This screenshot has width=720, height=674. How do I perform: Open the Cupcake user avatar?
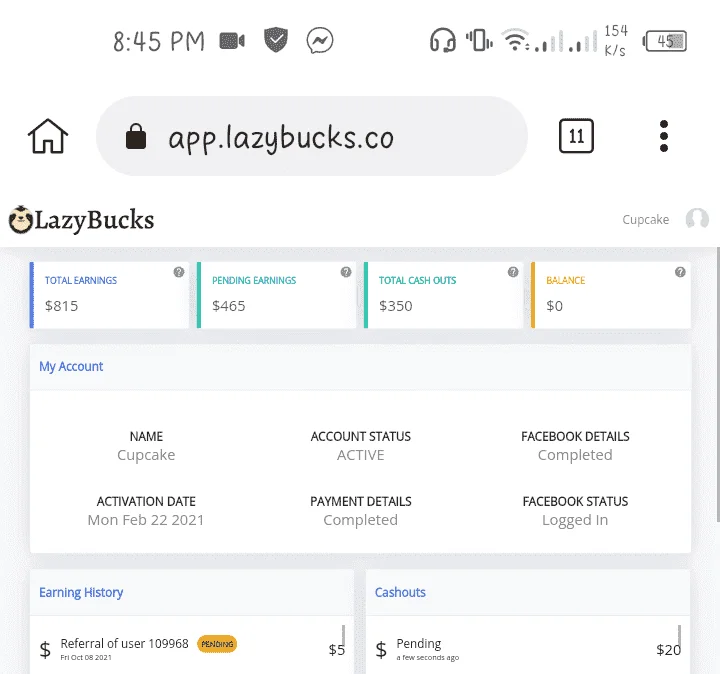[x=697, y=219]
